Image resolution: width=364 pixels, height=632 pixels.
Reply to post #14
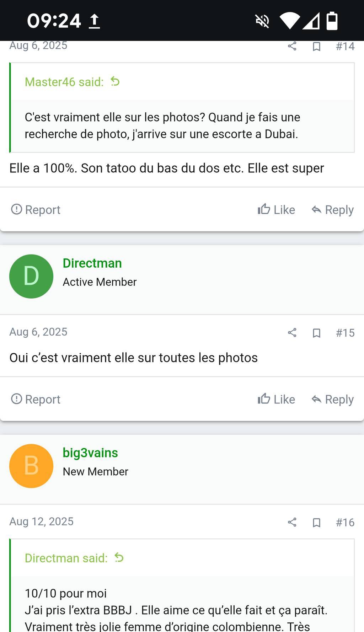click(333, 210)
